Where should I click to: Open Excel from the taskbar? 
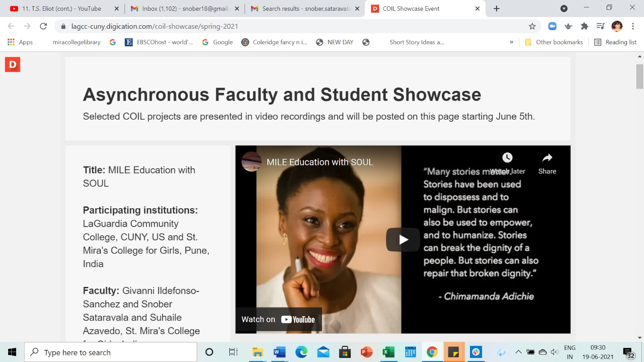(388, 352)
